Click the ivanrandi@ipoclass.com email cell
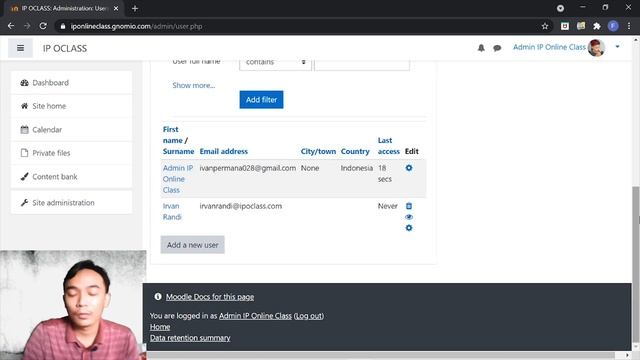 tap(241, 206)
